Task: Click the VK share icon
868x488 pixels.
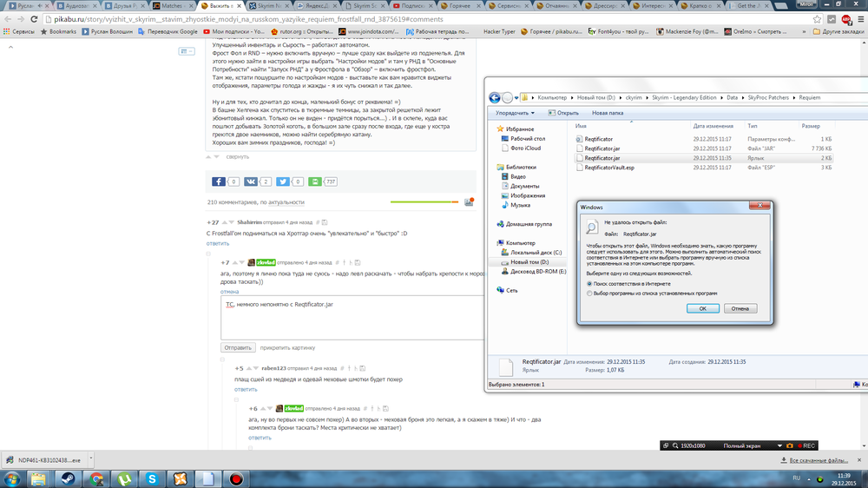Action: [x=251, y=181]
